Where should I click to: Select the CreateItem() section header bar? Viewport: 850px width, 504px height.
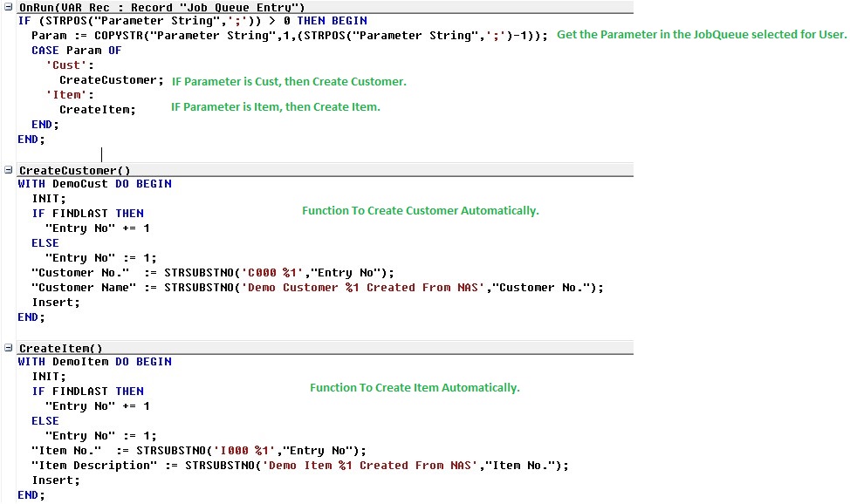[x=61, y=348]
